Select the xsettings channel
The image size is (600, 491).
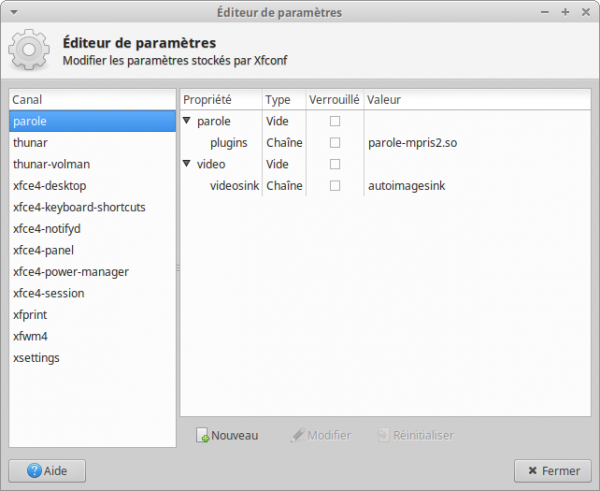[x=34, y=358]
